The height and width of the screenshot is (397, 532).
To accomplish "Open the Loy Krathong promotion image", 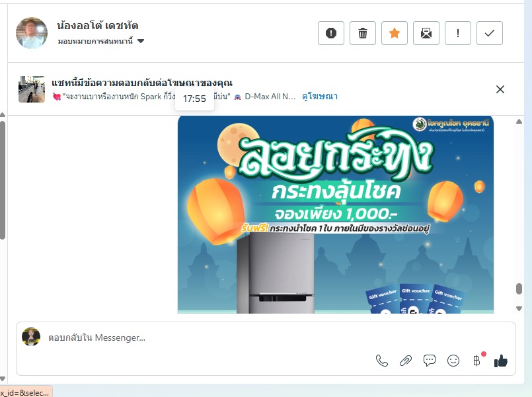I will pyautogui.click(x=336, y=214).
